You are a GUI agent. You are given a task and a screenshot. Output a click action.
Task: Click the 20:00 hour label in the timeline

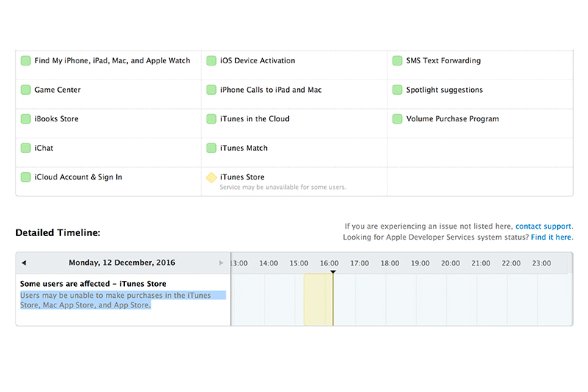(451, 263)
